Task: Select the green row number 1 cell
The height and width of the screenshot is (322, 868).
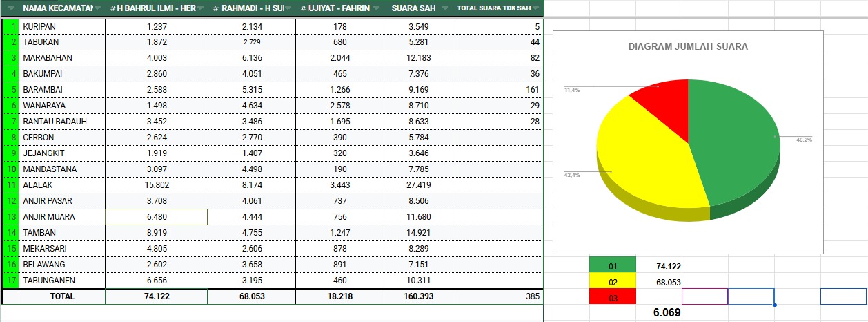Action: (11, 27)
